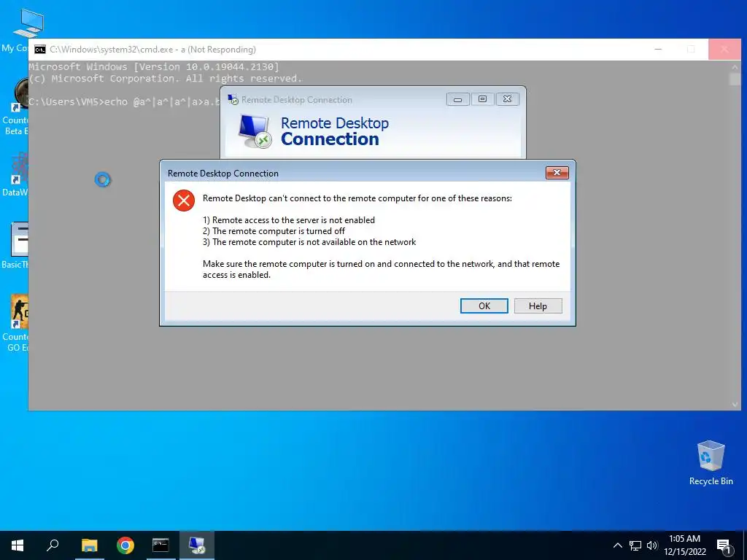
Task: Click the cmd window scrollbar down arrow
Action: tap(735, 404)
